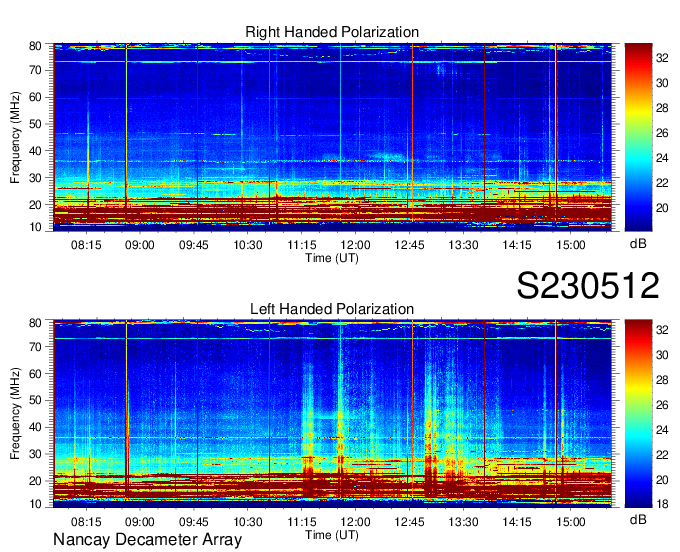Image resolution: width=680 pixels, height=552 pixels.
Task: Click '11:15' tick on the lower plot
Action: 301,522
